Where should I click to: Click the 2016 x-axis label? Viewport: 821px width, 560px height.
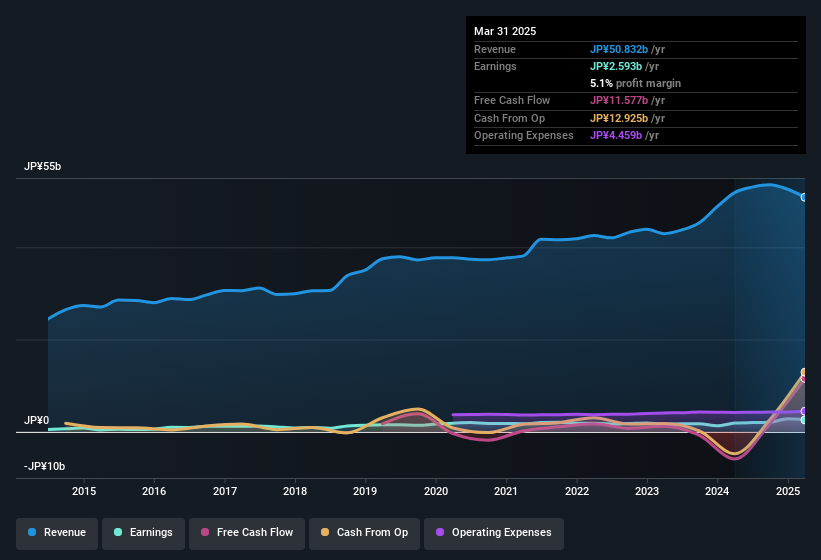click(154, 491)
